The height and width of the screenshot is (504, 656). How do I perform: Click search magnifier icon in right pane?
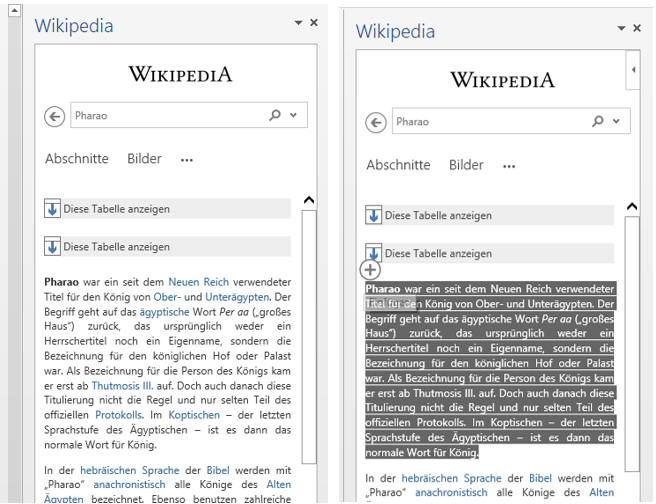[598, 122]
